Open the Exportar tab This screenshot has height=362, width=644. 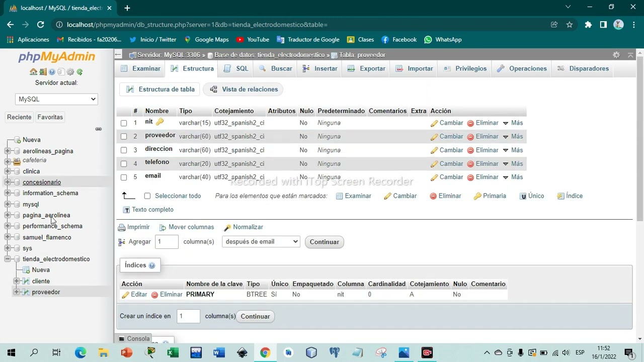tap(366, 68)
